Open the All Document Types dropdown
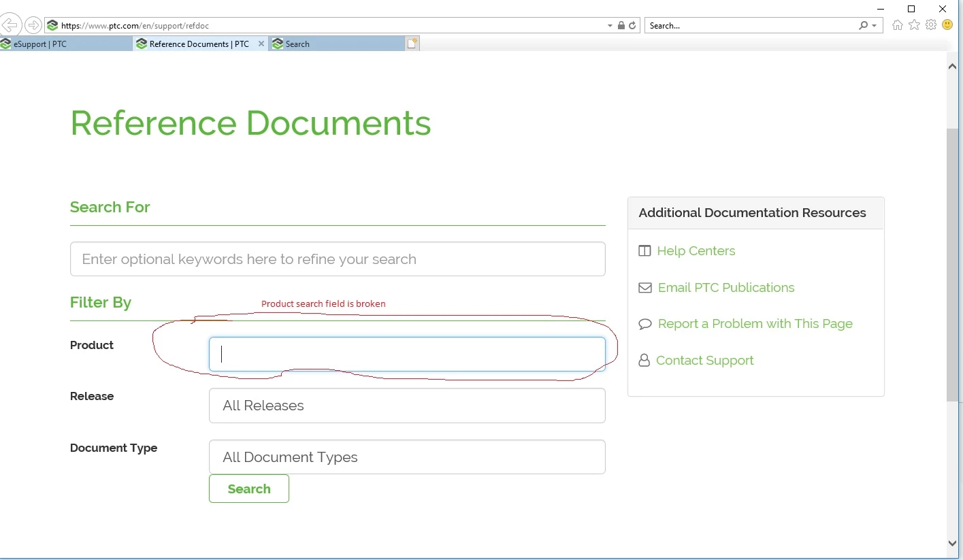The width and height of the screenshot is (963, 560). 407,457
